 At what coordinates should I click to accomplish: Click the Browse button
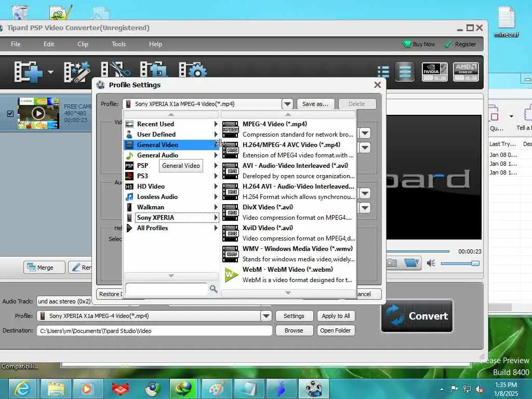coord(294,330)
